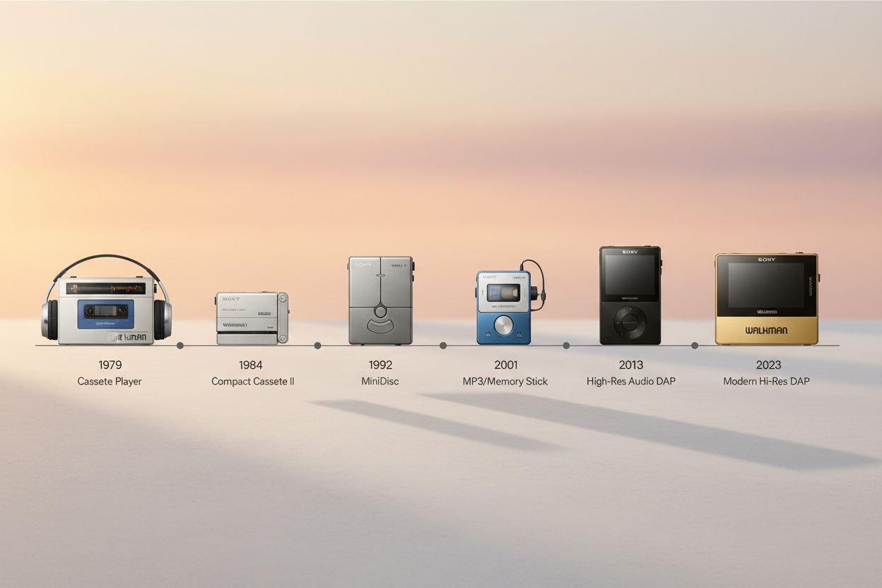Select the timeline marker after 2013
The width and height of the screenshot is (882, 588).
tap(693, 346)
